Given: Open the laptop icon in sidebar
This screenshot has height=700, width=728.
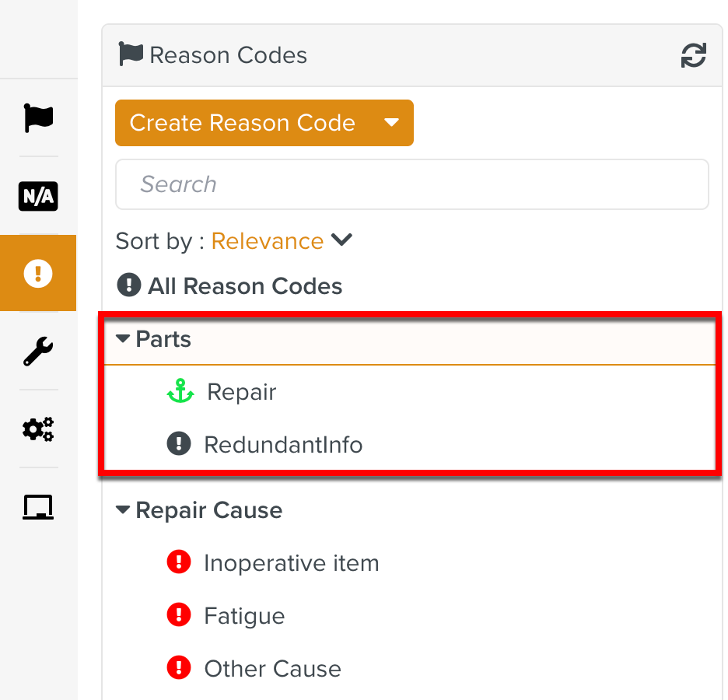Looking at the screenshot, I should point(38,507).
